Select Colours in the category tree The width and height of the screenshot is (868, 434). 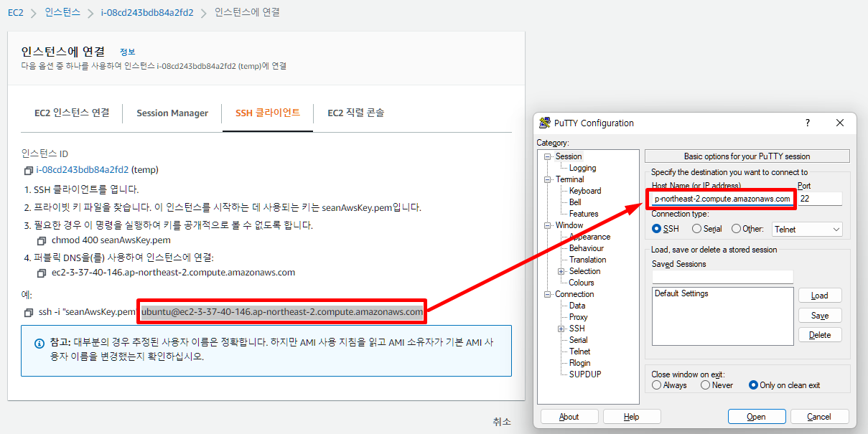(x=582, y=283)
